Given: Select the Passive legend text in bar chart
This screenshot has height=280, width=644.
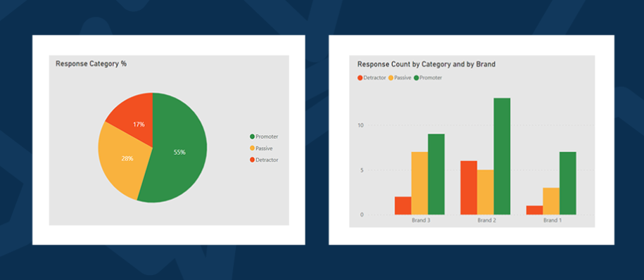Looking at the screenshot, I should (403, 77).
